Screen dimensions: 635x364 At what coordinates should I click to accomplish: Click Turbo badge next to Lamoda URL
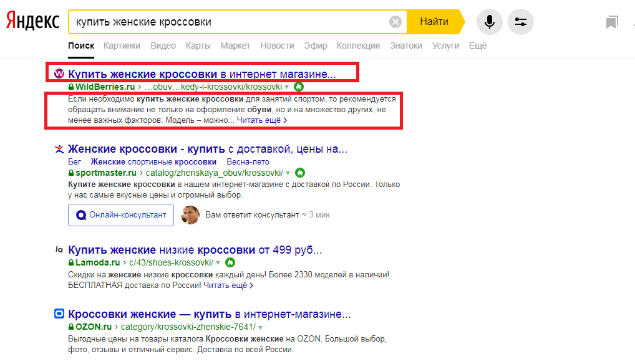click(x=230, y=262)
